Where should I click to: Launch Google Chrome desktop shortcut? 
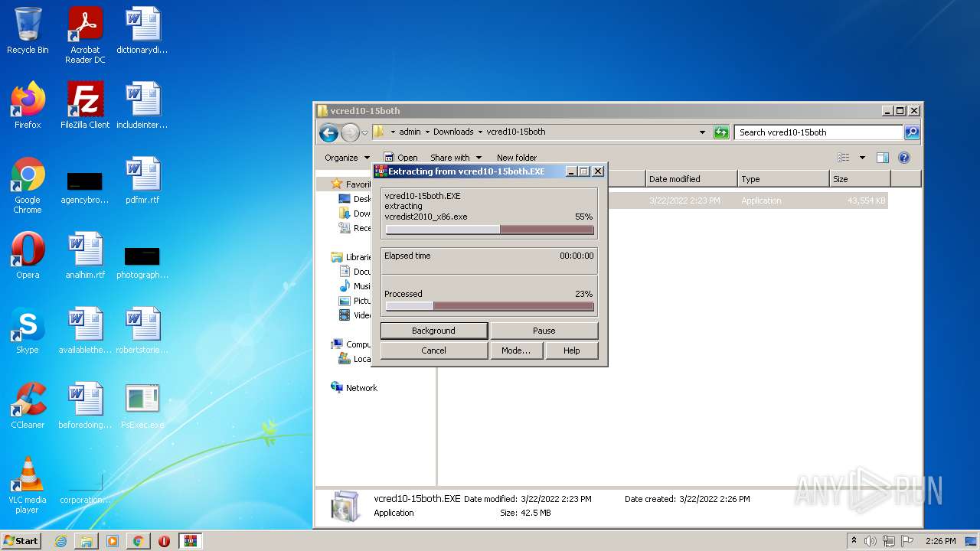point(28,185)
